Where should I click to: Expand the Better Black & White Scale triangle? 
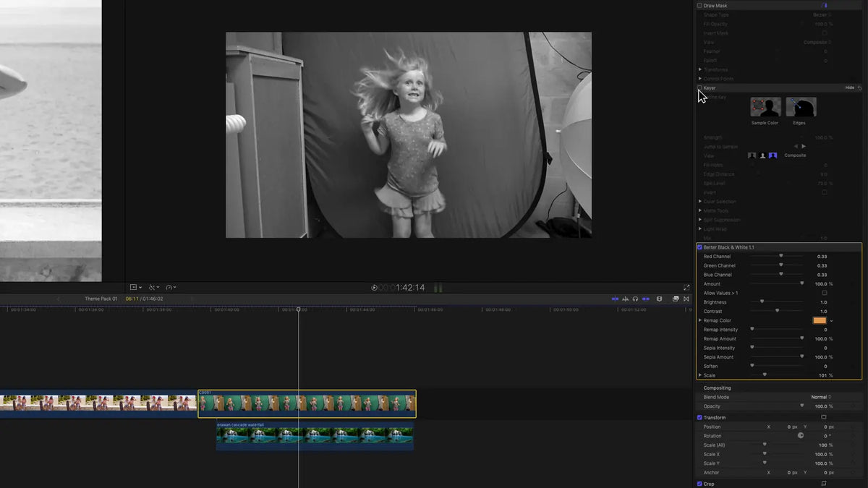point(700,375)
